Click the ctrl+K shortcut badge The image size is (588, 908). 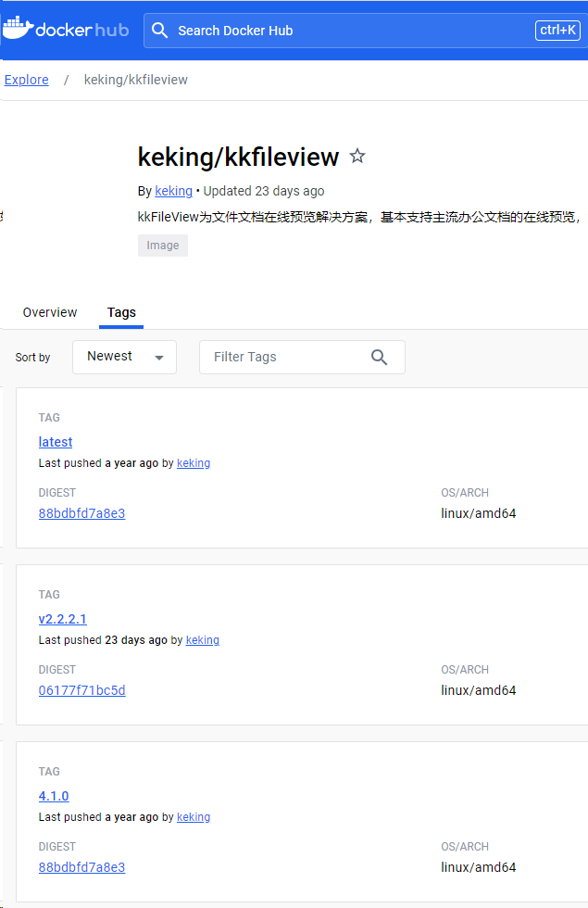coord(557,29)
